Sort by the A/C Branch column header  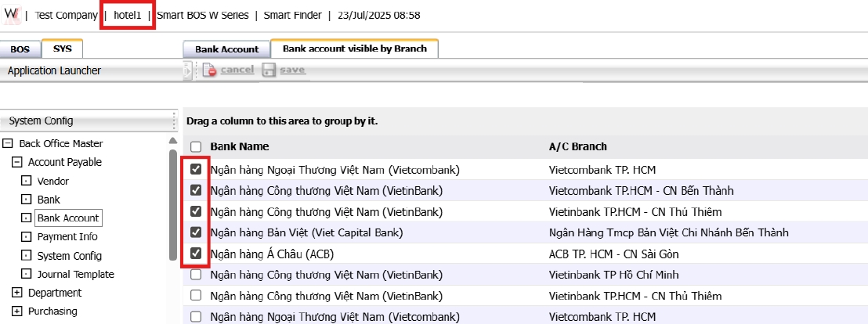click(578, 146)
